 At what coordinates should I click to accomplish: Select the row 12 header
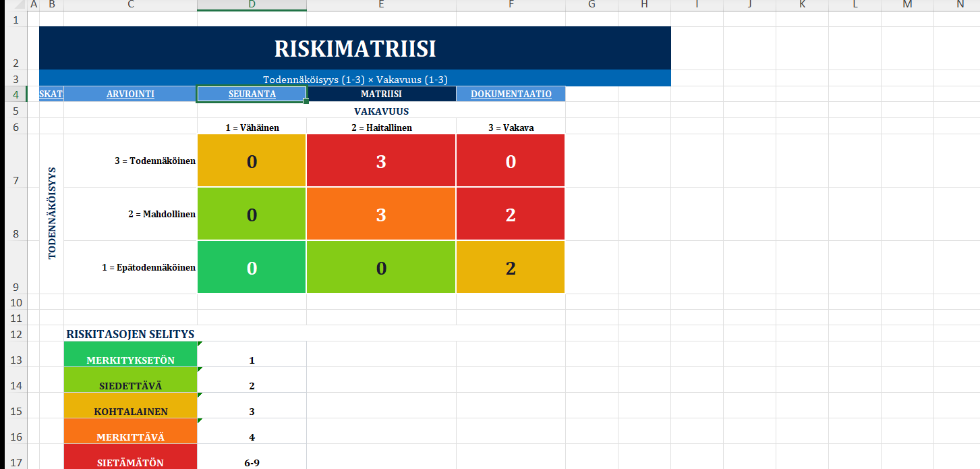(x=15, y=334)
